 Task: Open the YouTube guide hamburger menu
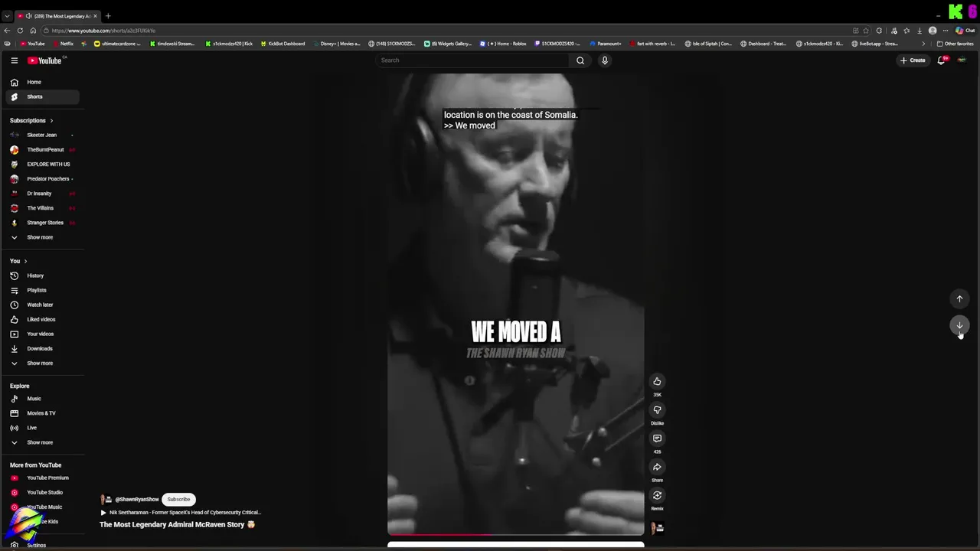[x=14, y=60]
